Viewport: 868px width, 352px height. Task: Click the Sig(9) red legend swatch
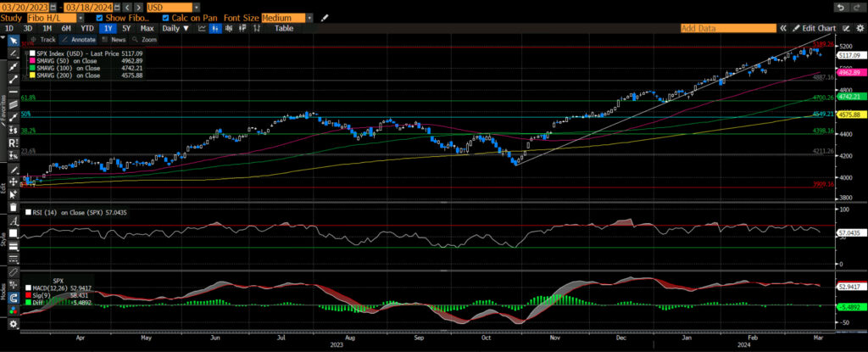coord(28,295)
